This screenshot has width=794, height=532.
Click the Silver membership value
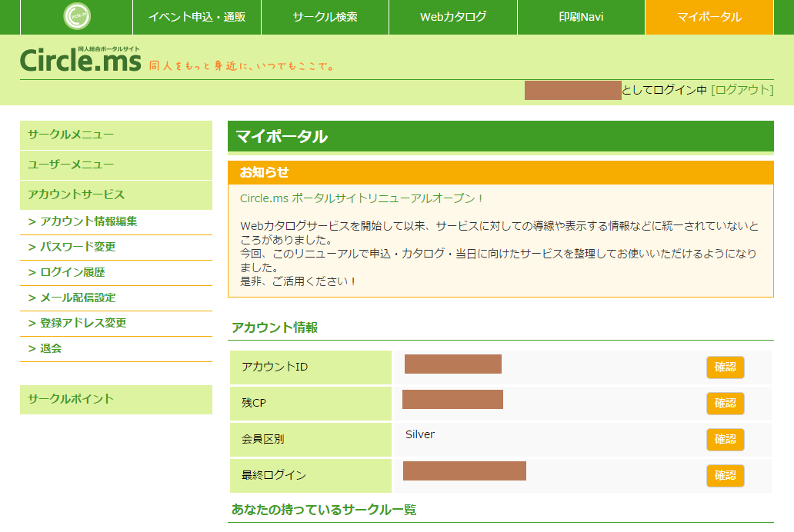click(x=420, y=434)
